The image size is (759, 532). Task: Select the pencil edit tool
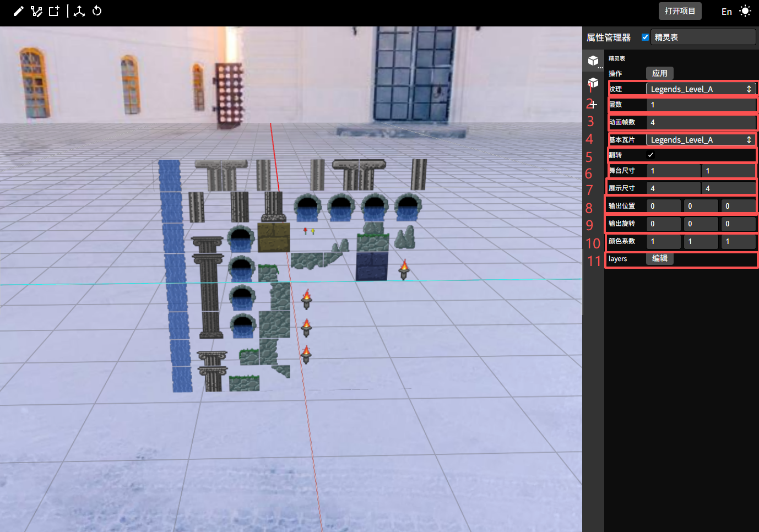pos(18,11)
